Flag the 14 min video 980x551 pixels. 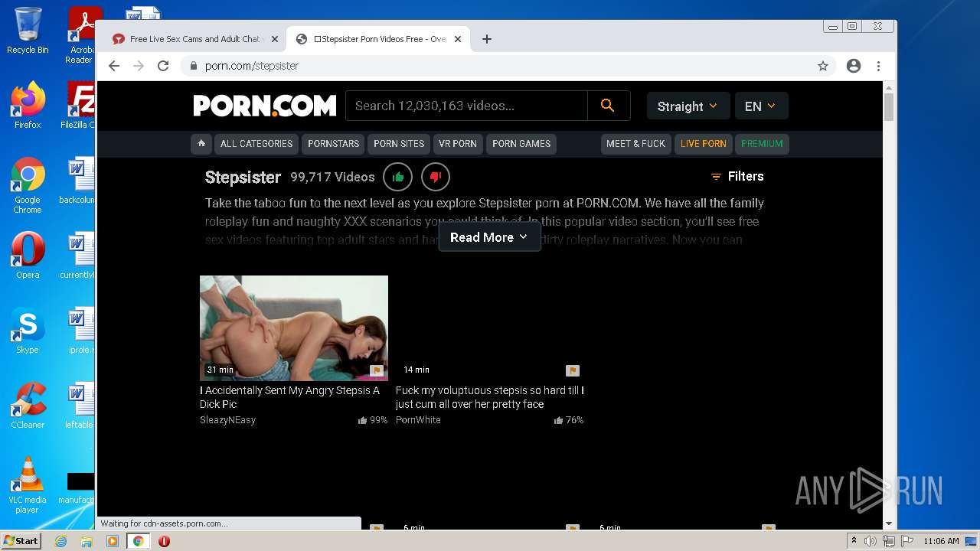pos(572,370)
